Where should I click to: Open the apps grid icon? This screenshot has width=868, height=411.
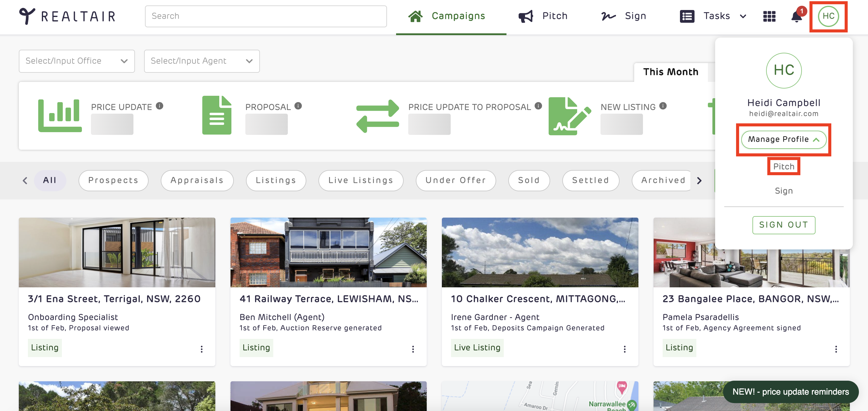pyautogui.click(x=769, y=16)
